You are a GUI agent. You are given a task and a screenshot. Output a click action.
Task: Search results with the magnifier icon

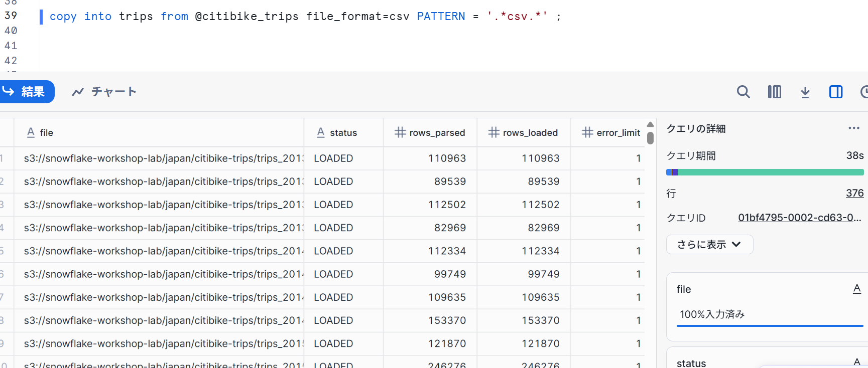coord(743,92)
